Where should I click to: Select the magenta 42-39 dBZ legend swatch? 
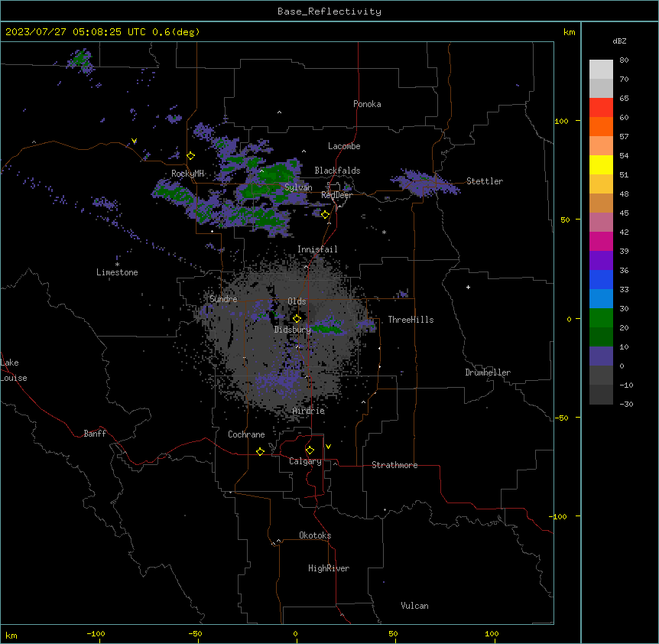(x=601, y=242)
